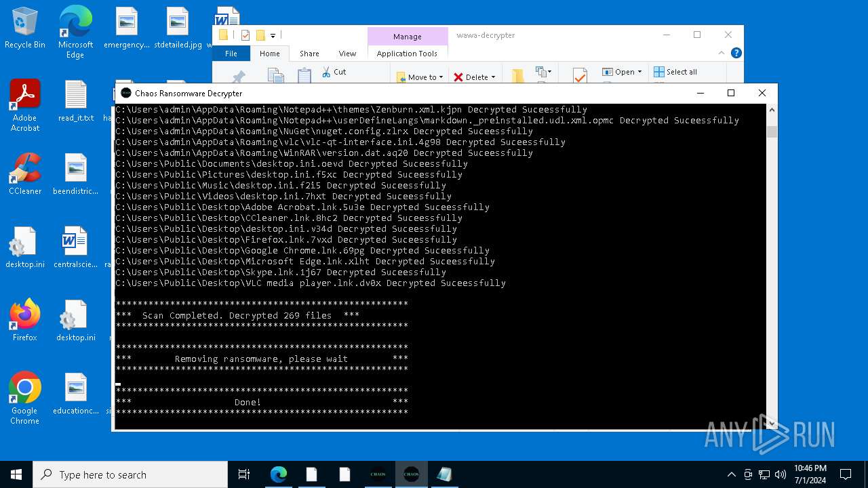Select the beendistric image file icon

tap(76, 174)
